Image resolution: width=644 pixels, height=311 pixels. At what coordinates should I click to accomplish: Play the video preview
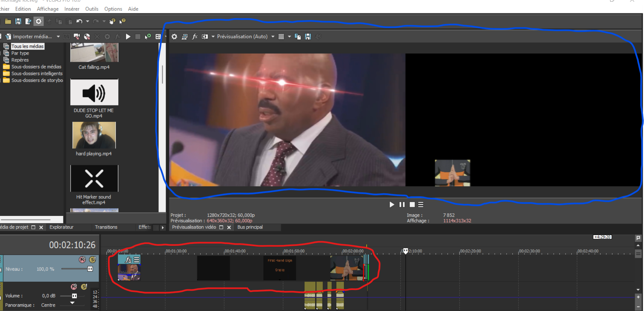392,205
